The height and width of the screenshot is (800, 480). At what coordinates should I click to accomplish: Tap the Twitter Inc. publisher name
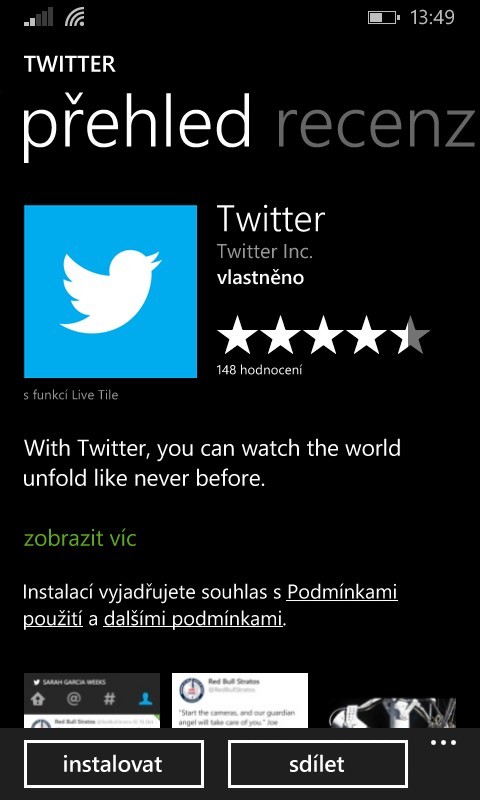pos(265,251)
